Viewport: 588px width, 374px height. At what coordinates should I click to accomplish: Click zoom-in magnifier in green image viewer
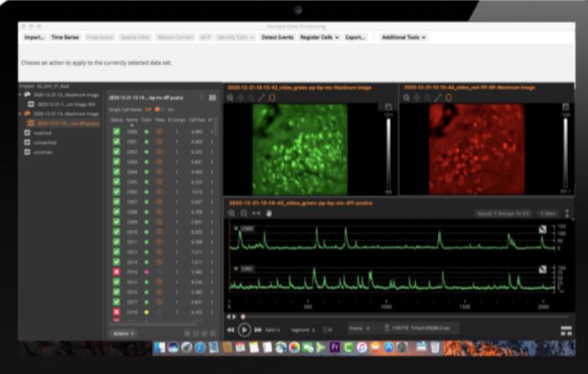(229, 98)
